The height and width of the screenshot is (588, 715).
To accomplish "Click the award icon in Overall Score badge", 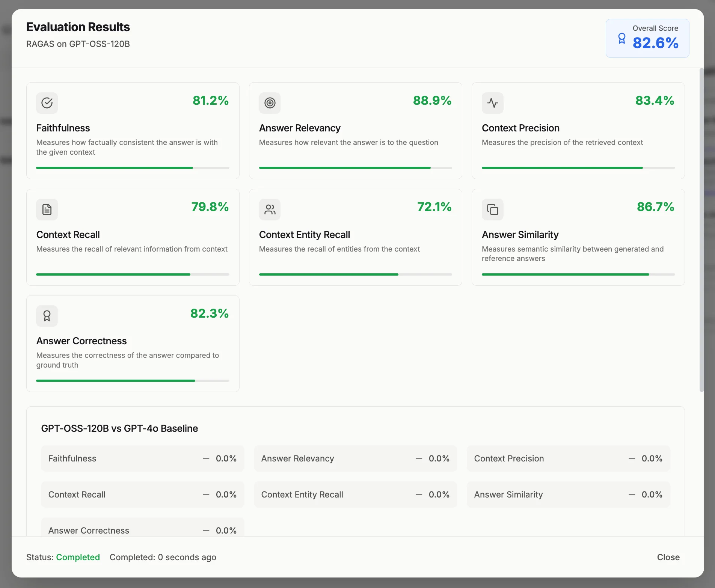I will click(622, 38).
